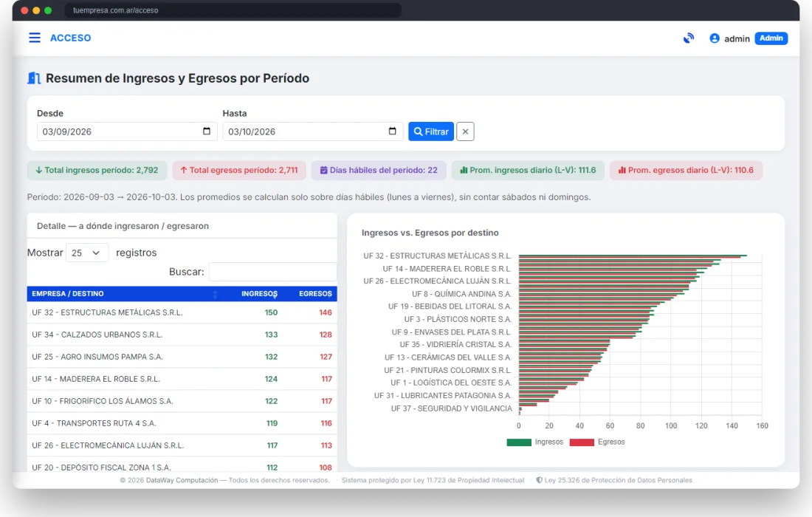Image resolution: width=812 pixels, height=517 pixels.
Task: Select row UF 10 - FRIGORÍFICO LOS ÁLAMOS S.A.
Action: (182, 402)
